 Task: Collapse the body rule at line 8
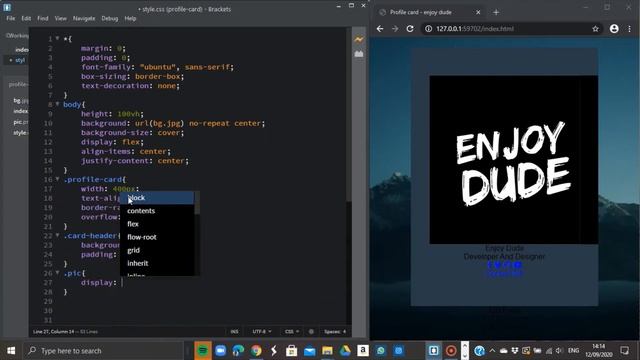pyautogui.click(x=57, y=104)
